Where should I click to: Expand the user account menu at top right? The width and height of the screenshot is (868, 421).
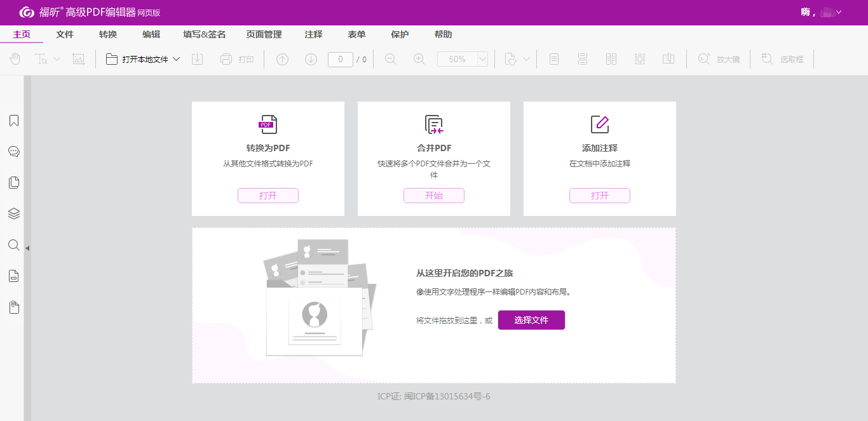tap(839, 12)
